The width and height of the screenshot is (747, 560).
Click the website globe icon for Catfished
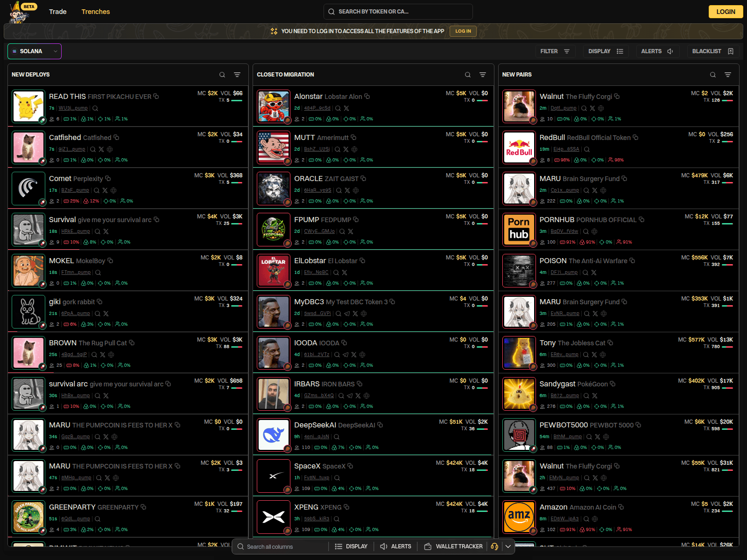(110, 149)
